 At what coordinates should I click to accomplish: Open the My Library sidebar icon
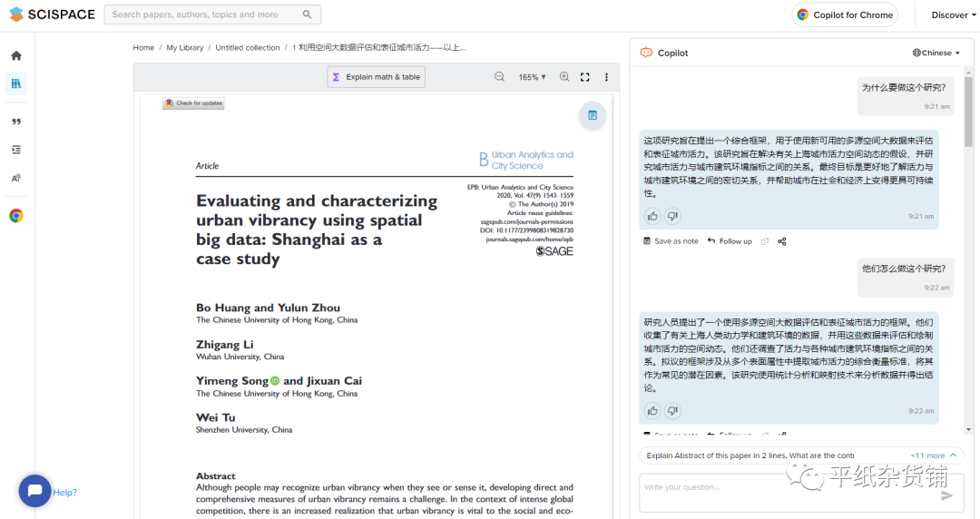(x=16, y=84)
